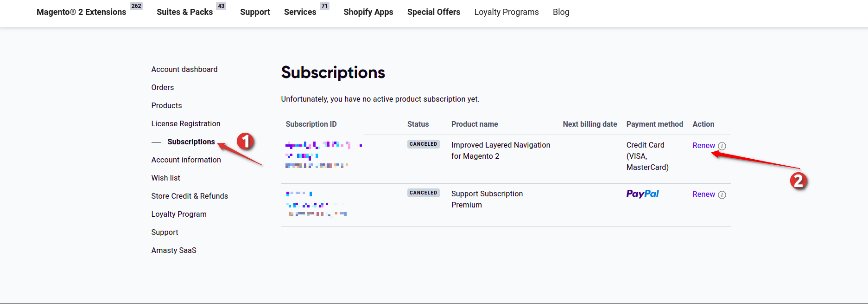Viewport: 868px width, 304px height.
Task: Open Account information page
Action: (186, 160)
